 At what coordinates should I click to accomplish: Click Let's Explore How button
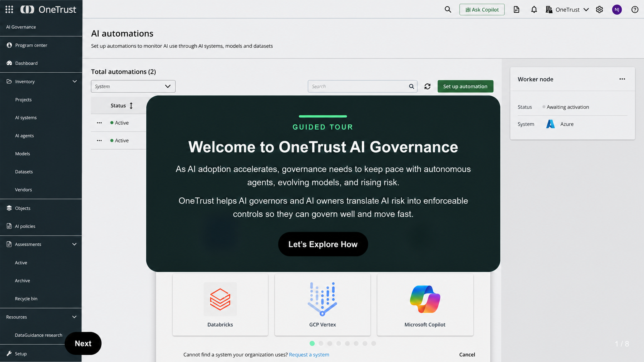click(323, 244)
